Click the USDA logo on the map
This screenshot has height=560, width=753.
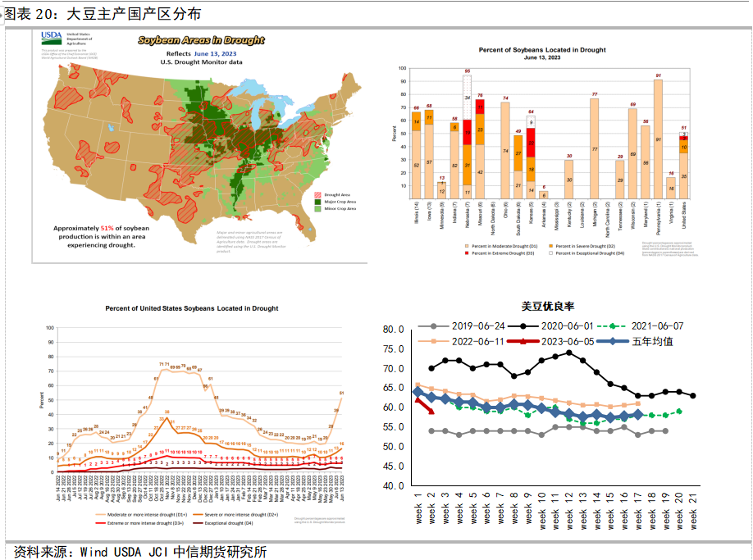(x=50, y=39)
